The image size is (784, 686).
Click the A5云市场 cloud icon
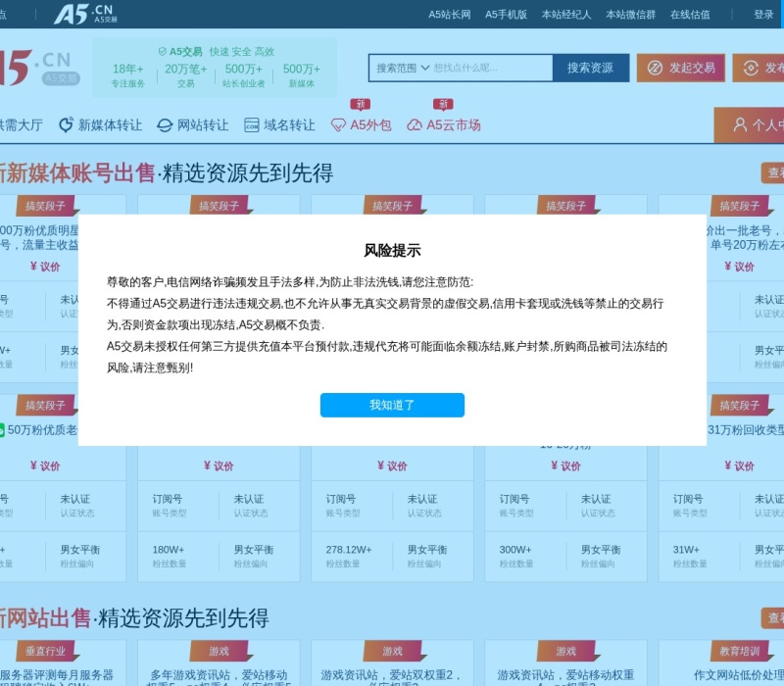414,125
